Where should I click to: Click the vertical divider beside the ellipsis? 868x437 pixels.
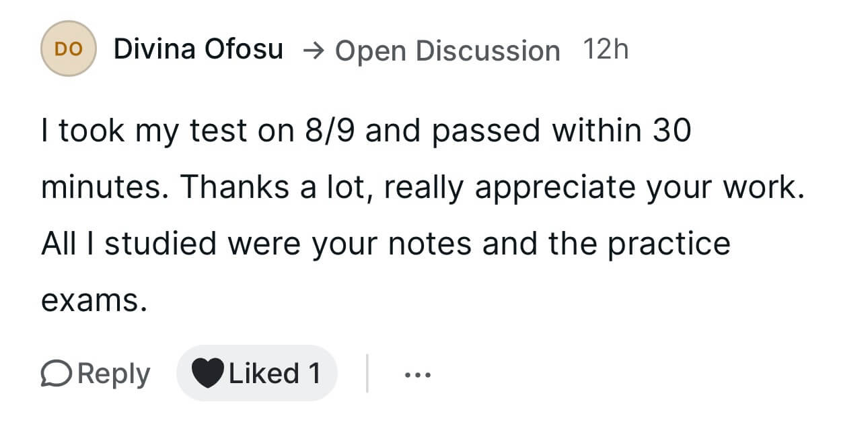click(367, 374)
